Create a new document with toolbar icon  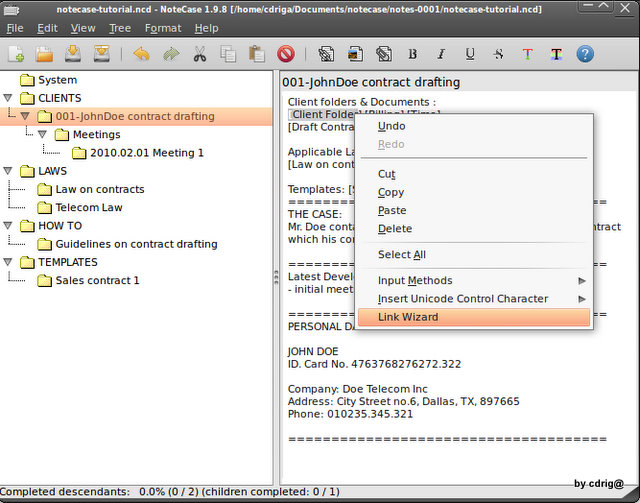16,54
